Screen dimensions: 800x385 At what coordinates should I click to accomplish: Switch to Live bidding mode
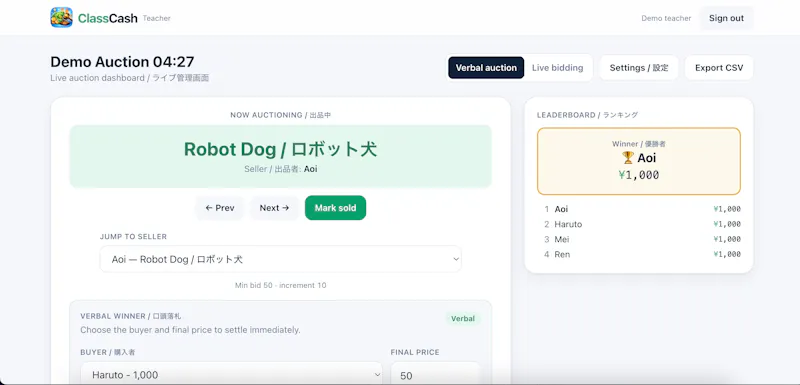click(x=557, y=68)
